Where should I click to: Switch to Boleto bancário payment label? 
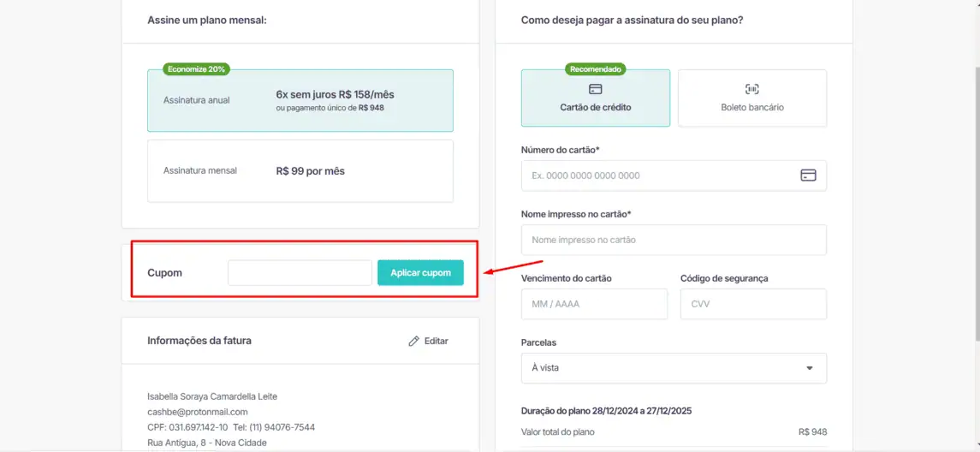click(752, 108)
